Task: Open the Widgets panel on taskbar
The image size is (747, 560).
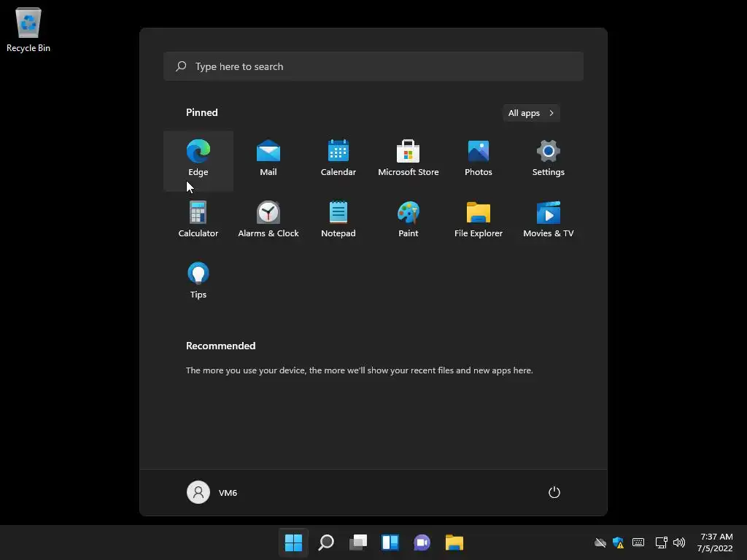Action: [x=390, y=542]
